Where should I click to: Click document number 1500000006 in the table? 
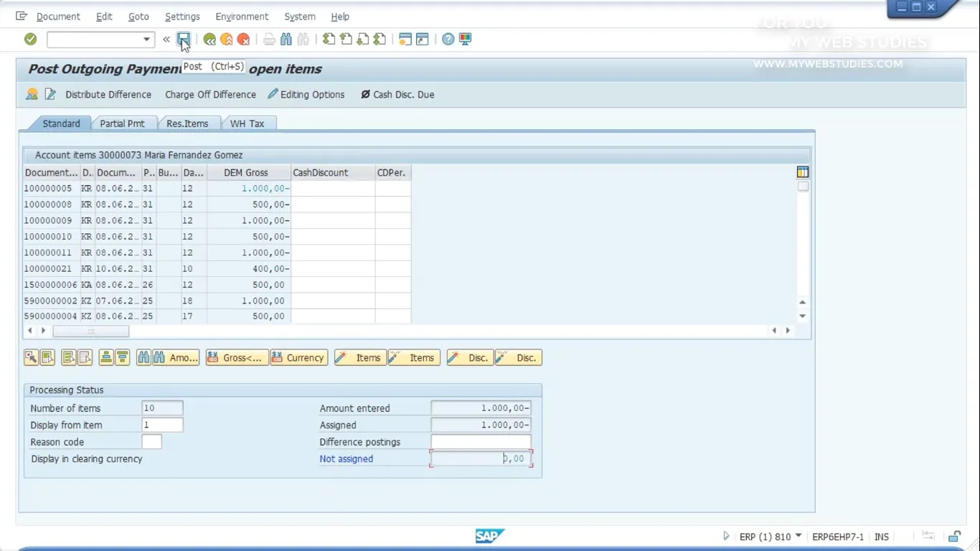51,285
